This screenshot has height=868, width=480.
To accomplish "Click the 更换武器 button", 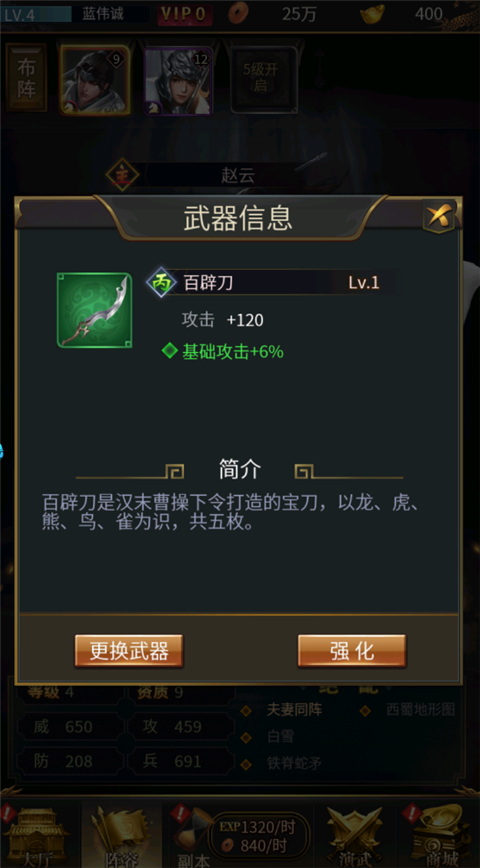I will 129,651.
